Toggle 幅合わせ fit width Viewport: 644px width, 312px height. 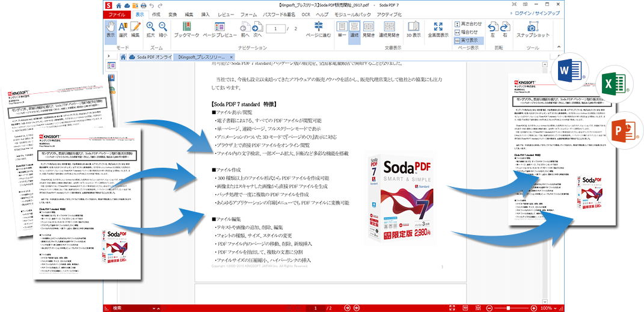(x=467, y=32)
